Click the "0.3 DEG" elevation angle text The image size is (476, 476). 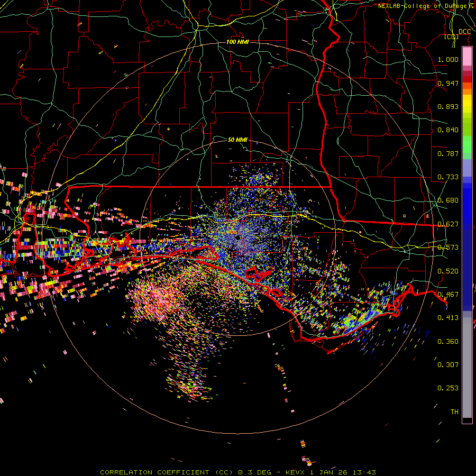point(255,472)
